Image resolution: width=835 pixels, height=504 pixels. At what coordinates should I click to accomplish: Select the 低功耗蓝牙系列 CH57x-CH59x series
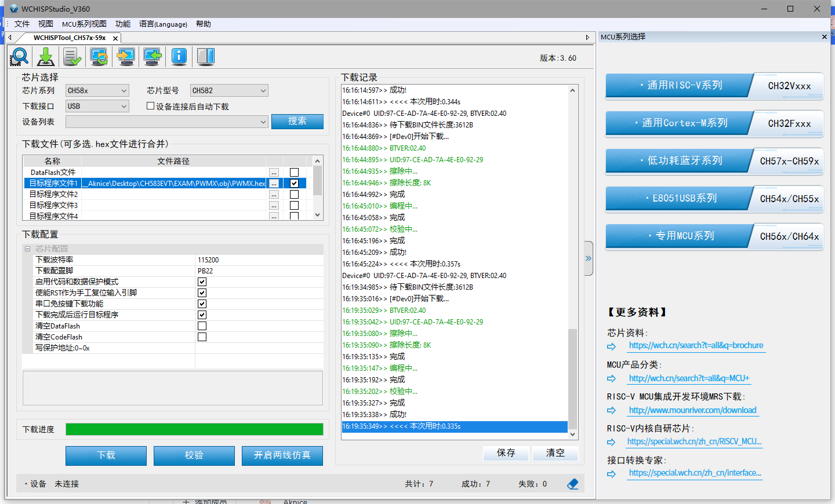point(714,161)
